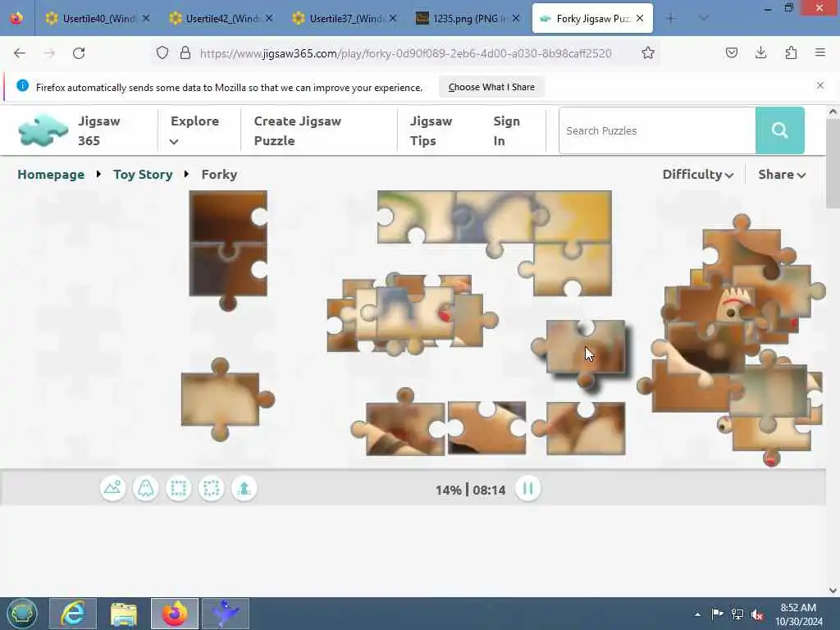Viewport: 840px width, 630px height.
Task: Click the network tray icon
Action: click(x=737, y=614)
